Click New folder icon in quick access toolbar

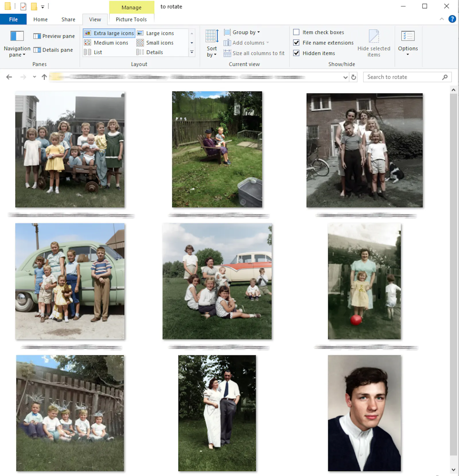34,6
